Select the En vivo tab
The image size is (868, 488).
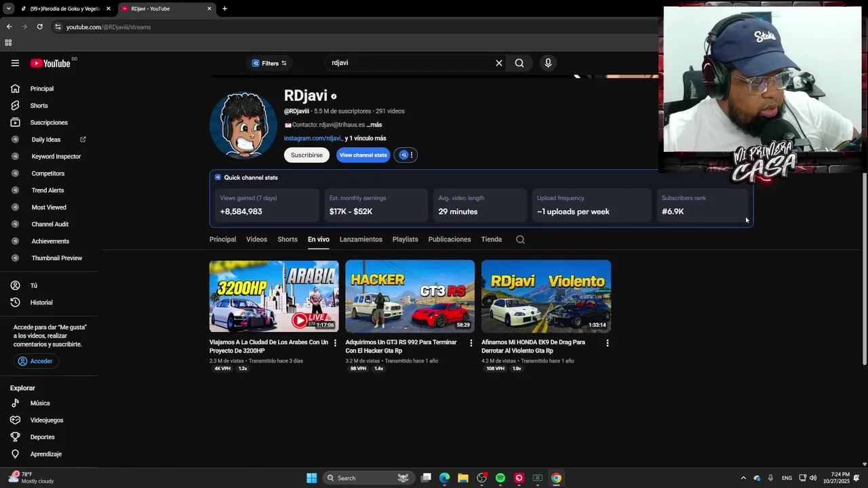(x=319, y=239)
